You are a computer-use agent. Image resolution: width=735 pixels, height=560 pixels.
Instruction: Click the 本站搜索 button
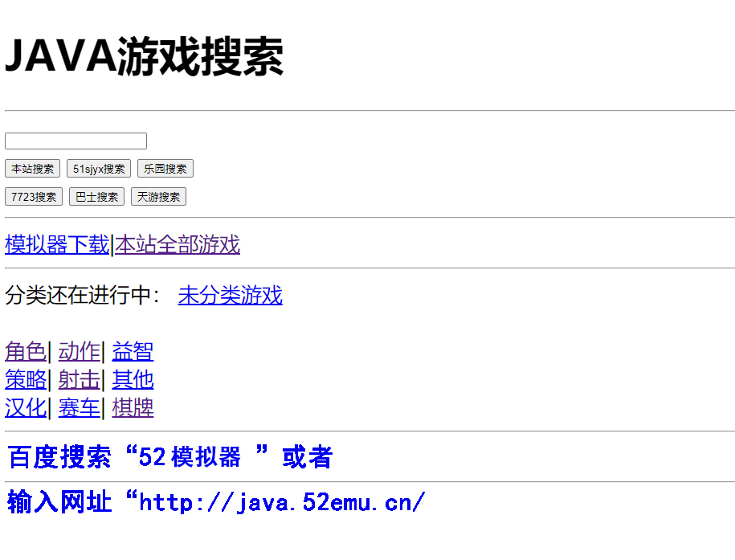point(32,169)
